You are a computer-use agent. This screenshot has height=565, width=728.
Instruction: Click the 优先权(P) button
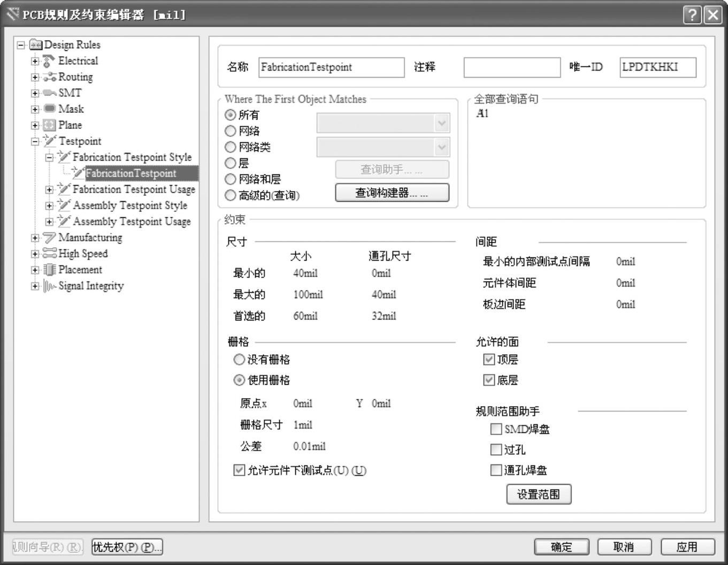(127, 547)
